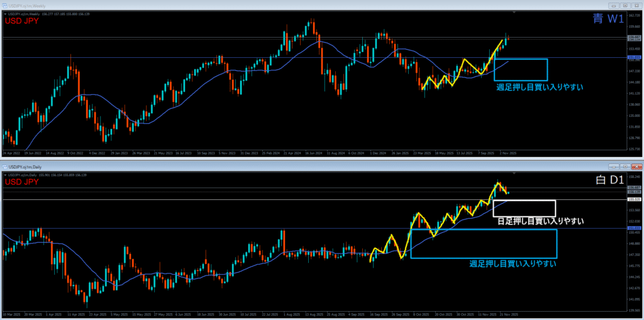Screen dimensions: 644x320
Task: Click the Weekly chart window title bar icon
Action: 4,5
